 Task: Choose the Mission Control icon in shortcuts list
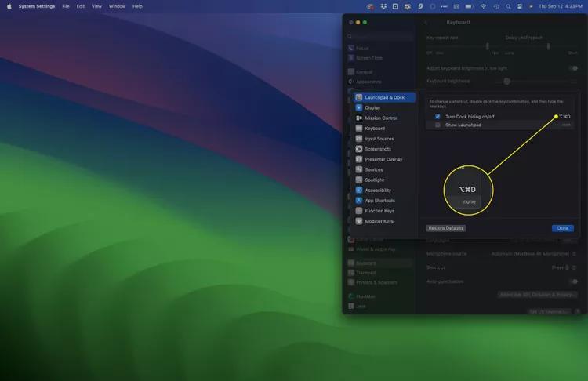click(359, 118)
